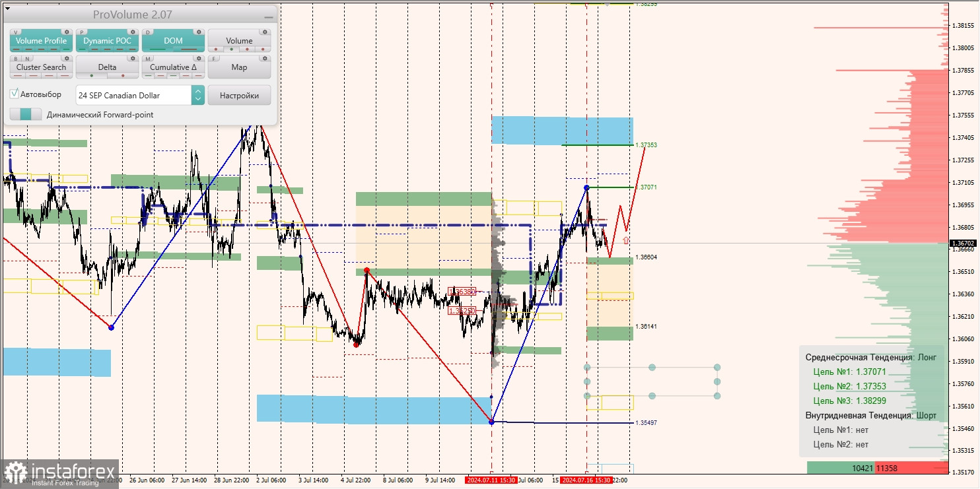Click the 1.37071 target level label

coord(646,187)
